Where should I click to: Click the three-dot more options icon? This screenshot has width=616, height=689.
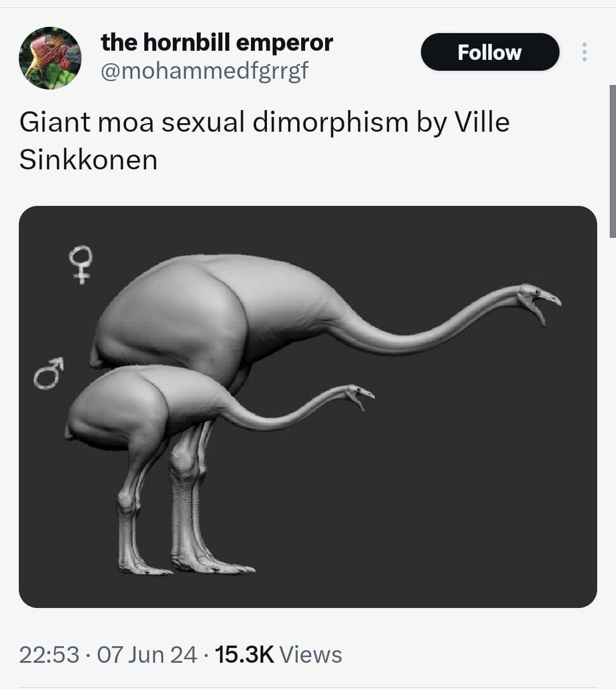[583, 52]
